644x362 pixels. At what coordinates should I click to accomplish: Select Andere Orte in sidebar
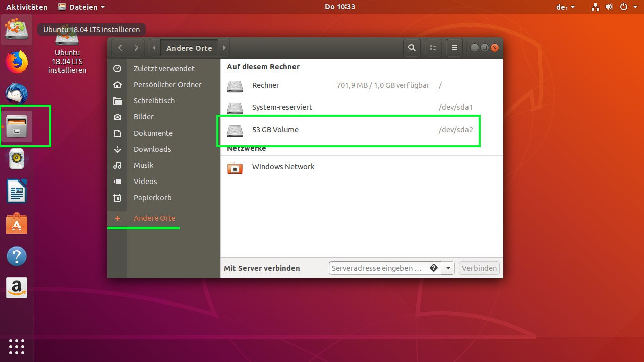coord(164,218)
